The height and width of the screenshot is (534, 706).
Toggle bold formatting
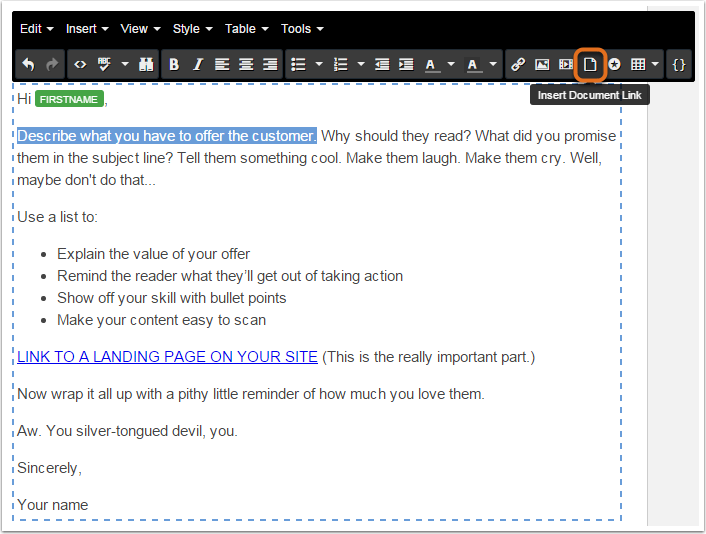click(x=174, y=65)
